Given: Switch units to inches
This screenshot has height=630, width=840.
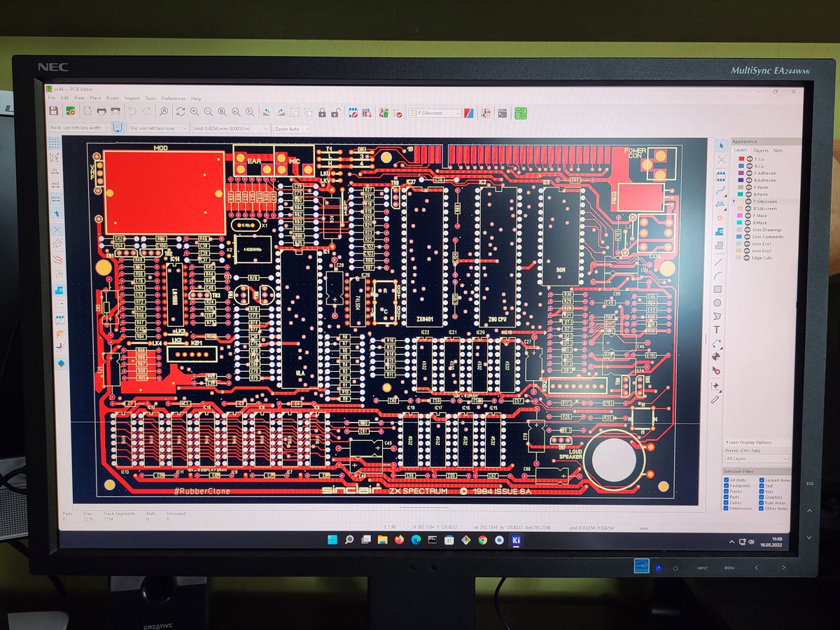Looking at the screenshot, I should click(x=55, y=169).
